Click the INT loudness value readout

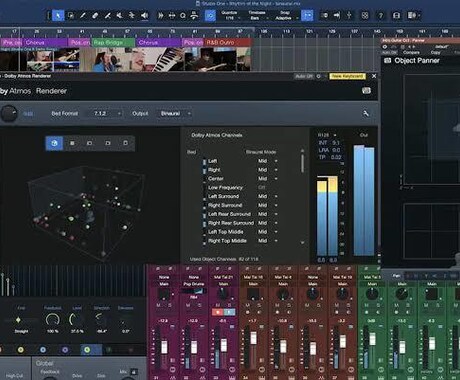tap(336, 143)
